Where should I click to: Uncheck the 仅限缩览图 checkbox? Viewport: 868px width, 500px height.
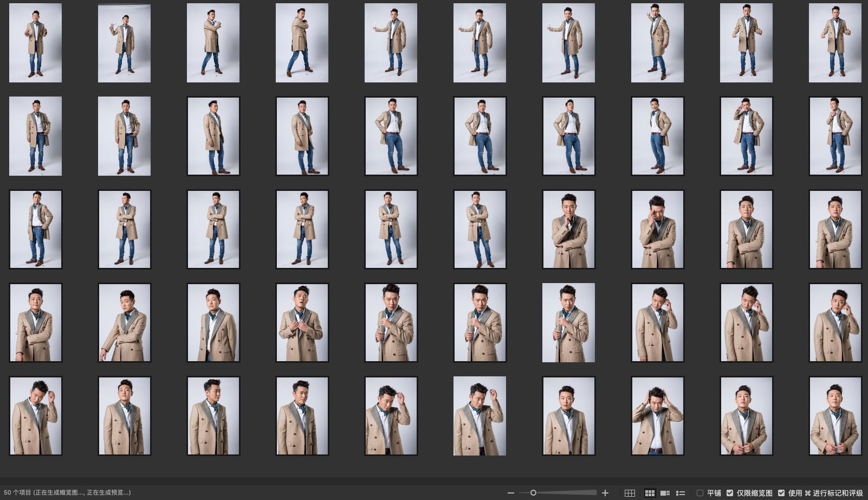pyautogui.click(x=730, y=493)
